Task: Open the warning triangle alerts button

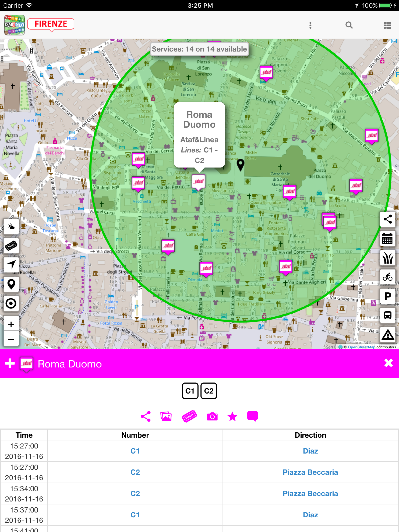Action: coord(388,335)
